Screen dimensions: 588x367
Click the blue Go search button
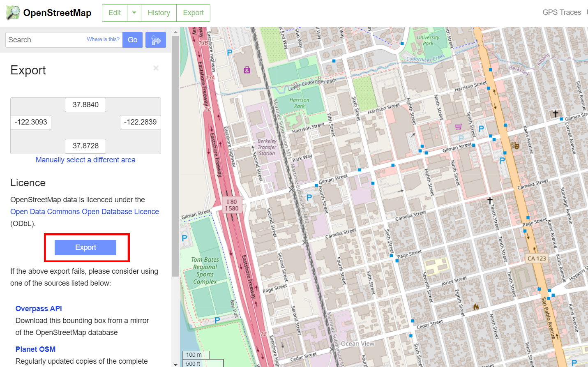tap(132, 40)
